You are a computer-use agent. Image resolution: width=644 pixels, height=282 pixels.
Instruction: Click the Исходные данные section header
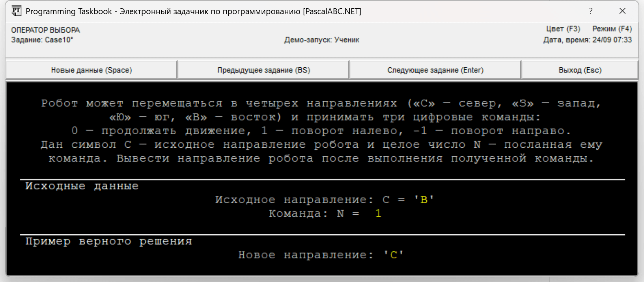82,186
